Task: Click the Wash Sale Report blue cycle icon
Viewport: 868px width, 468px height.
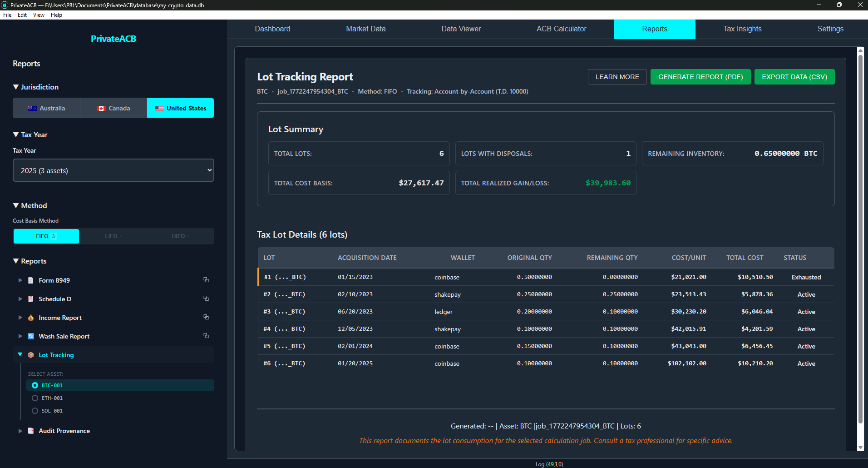Action: pyautogui.click(x=30, y=336)
